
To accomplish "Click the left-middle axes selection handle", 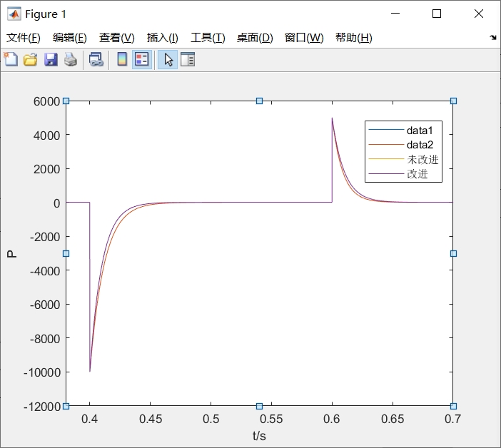I will click(66, 253).
